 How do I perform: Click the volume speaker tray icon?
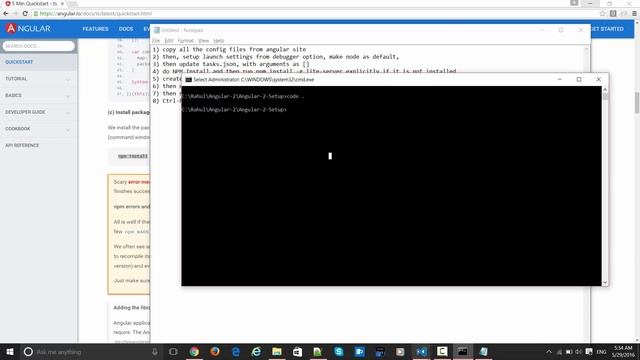(578, 352)
